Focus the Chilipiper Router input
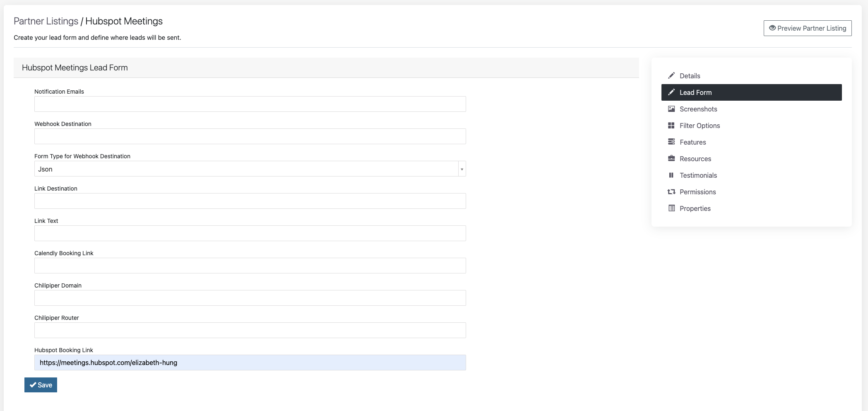The height and width of the screenshot is (411, 868). 250,330
